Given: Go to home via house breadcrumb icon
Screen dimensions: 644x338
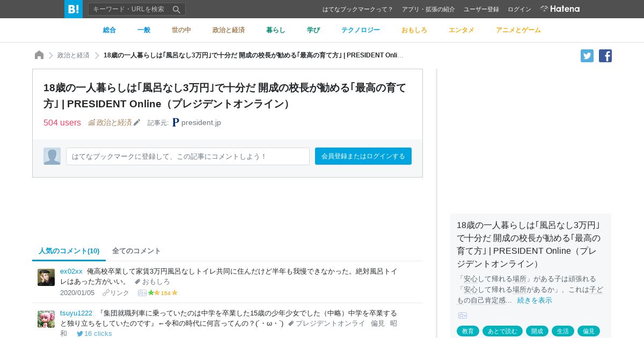Looking at the screenshot, I should [x=39, y=55].
